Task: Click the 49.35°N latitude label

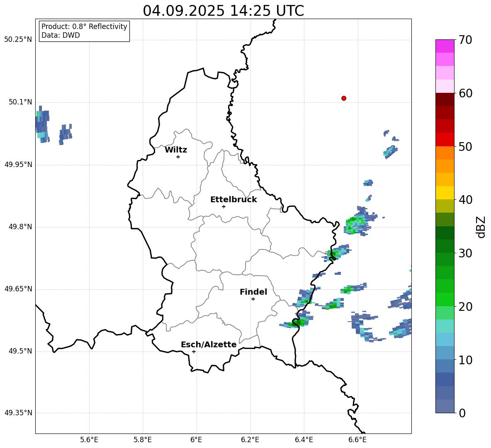Action: coord(18,413)
